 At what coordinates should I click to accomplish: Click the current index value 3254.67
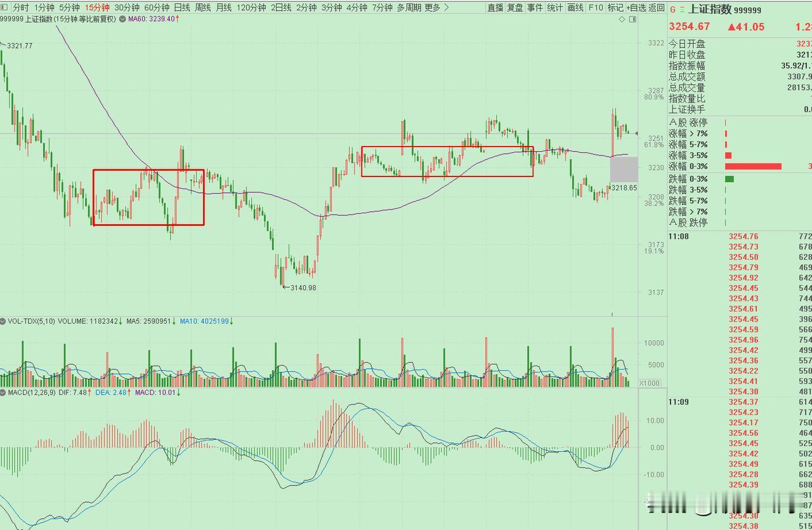click(x=690, y=27)
